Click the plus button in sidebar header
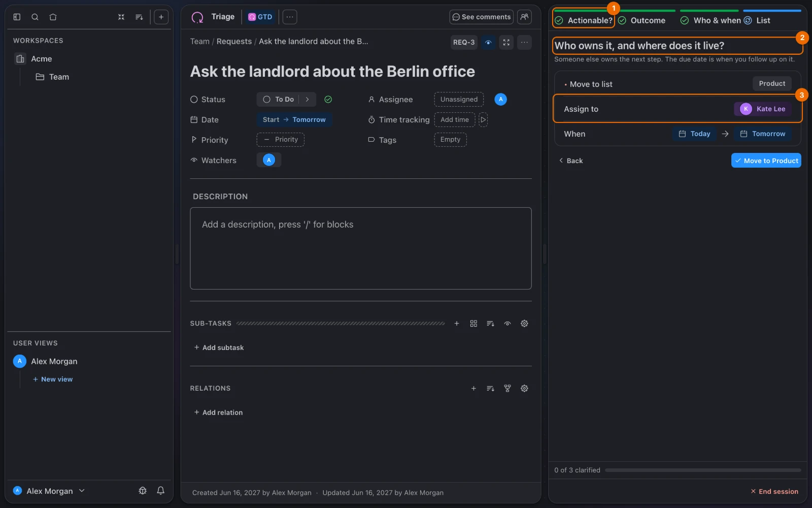The height and width of the screenshot is (508, 812). point(161,17)
